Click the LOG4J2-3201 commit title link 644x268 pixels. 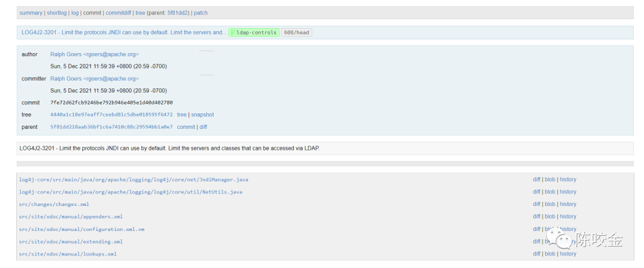123,32
